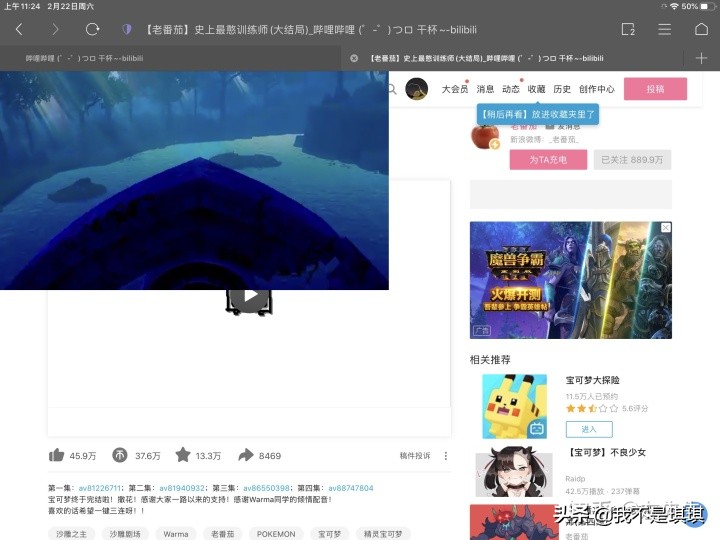Go back with the browser back arrow
The height and width of the screenshot is (540, 720).
(x=19, y=30)
